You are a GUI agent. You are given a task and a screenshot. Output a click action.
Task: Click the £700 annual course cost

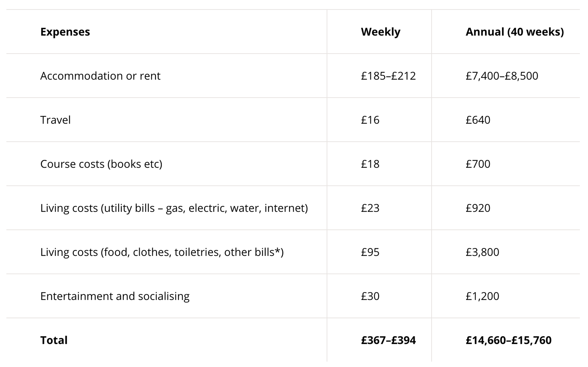(x=478, y=164)
